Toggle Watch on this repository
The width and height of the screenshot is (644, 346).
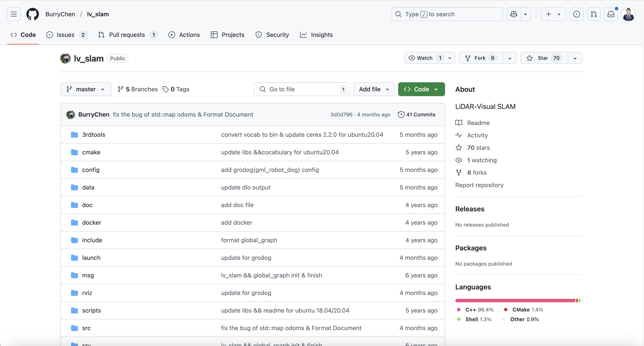click(424, 58)
